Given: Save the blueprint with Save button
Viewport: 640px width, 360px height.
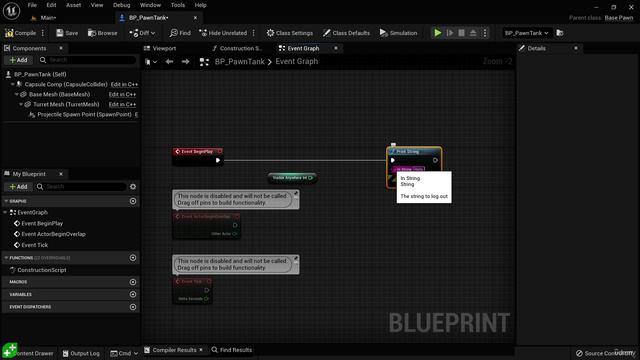Looking at the screenshot, I should click(x=67, y=33).
